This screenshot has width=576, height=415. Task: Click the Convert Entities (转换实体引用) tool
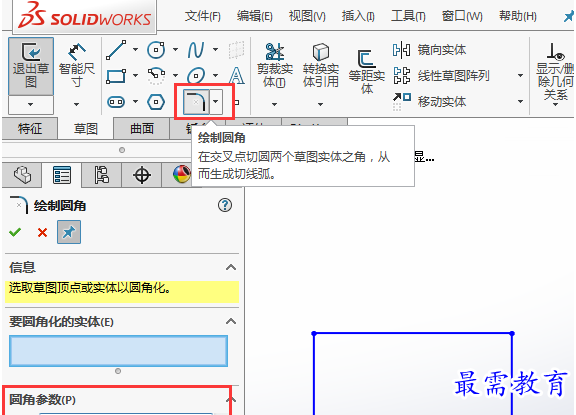tap(321, 66)
